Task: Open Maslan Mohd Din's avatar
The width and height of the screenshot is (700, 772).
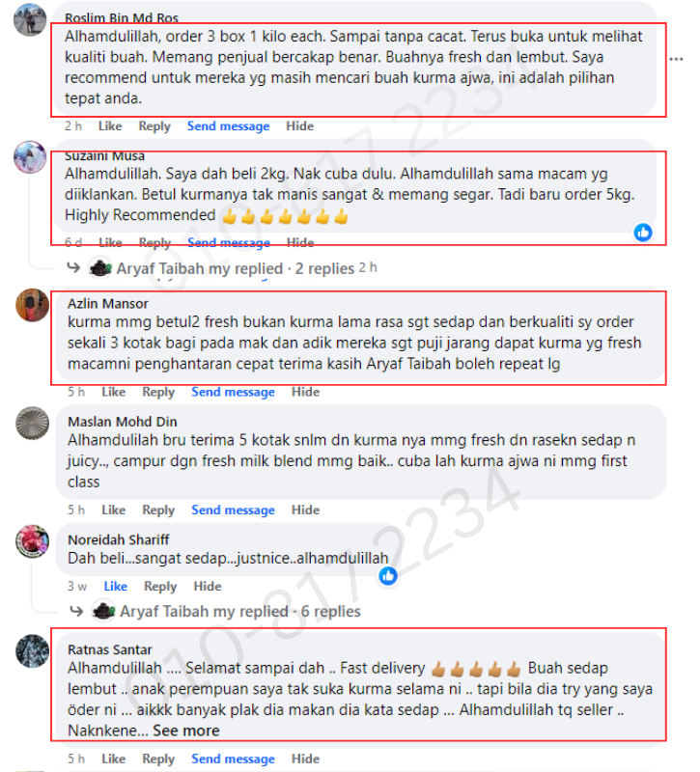Action: click(x=33, y=423)
